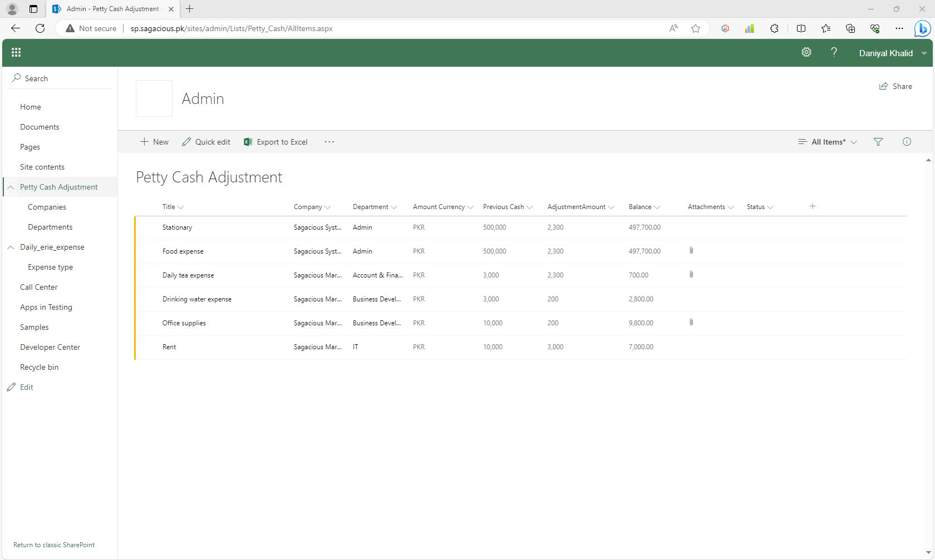Open Documents in left navigation

(40, 127)
